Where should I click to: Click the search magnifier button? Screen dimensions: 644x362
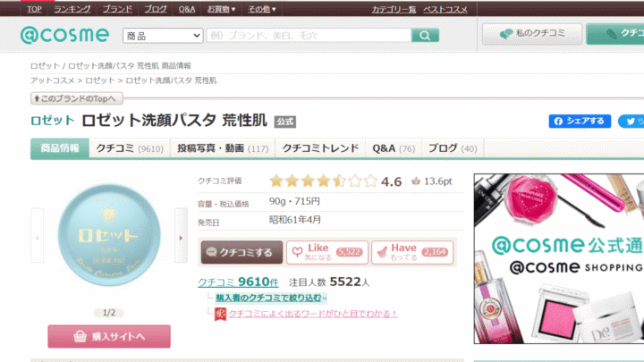(425, 35)
